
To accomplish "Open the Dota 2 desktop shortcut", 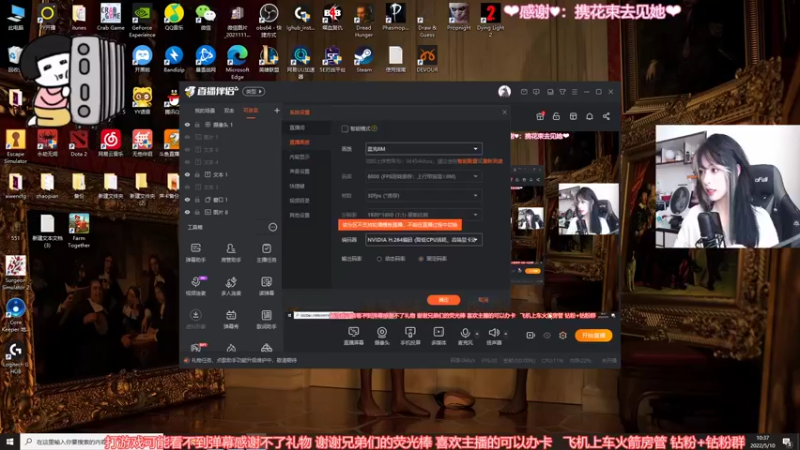I will click(x=79, y=143).
